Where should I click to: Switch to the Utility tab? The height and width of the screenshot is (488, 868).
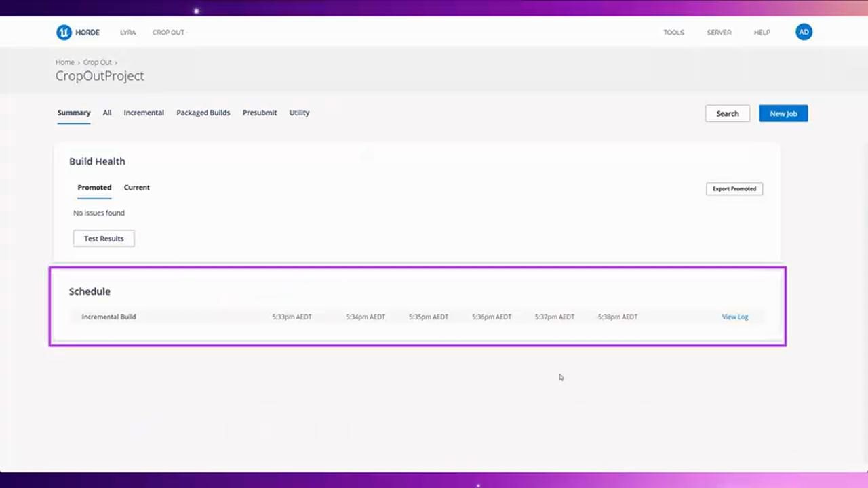[299, 113]
